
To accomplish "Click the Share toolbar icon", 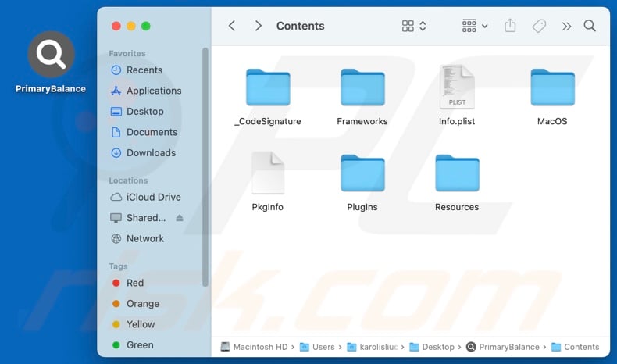I will (510, 26).
